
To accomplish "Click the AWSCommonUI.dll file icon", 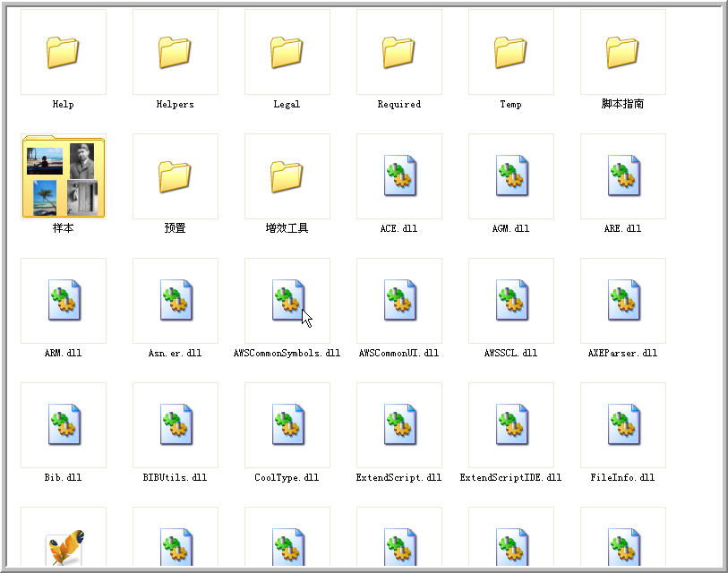I will [400, 300].
